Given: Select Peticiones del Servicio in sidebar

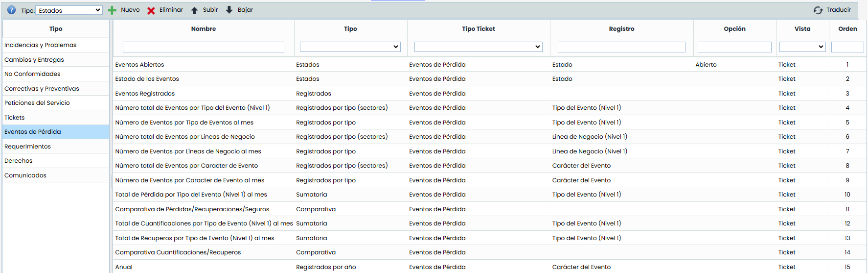Looking at the screenshot, I should [x=37, y=103].
